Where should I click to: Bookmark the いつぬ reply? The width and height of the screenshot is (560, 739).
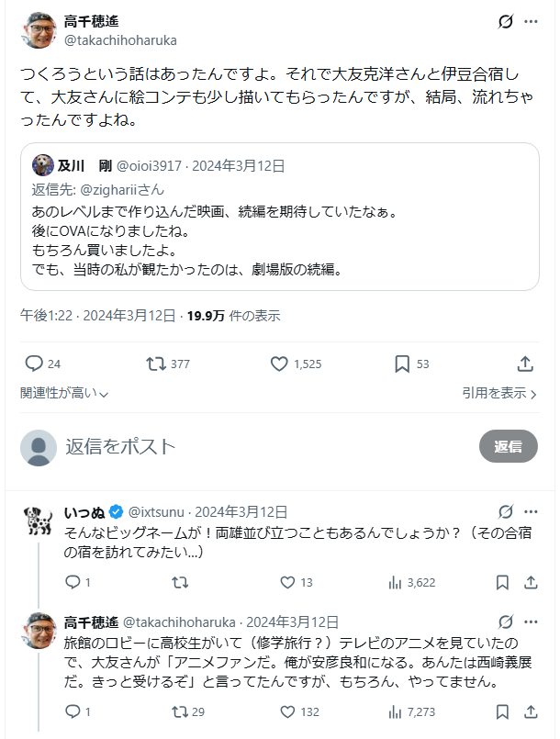pos(503,582)
